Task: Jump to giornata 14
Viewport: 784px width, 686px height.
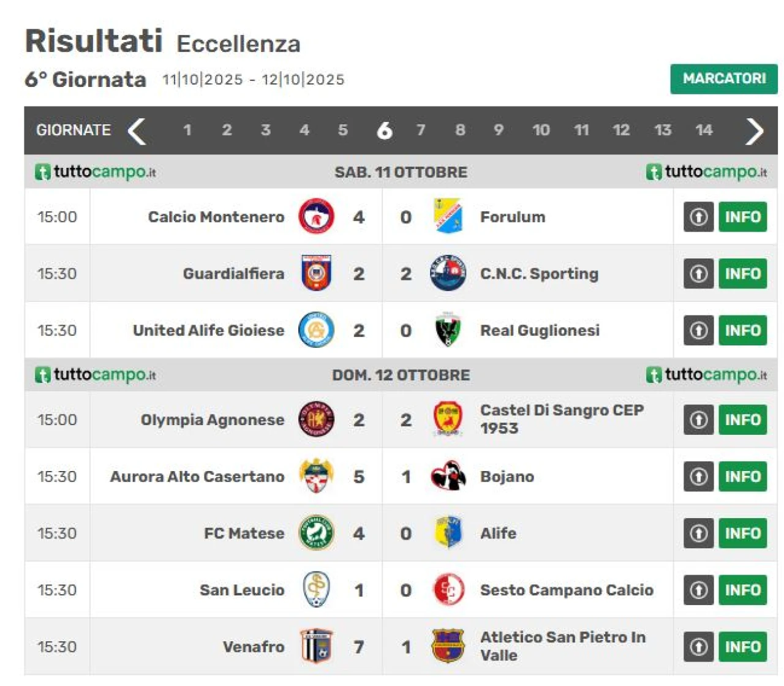Action: pos(704,130)
